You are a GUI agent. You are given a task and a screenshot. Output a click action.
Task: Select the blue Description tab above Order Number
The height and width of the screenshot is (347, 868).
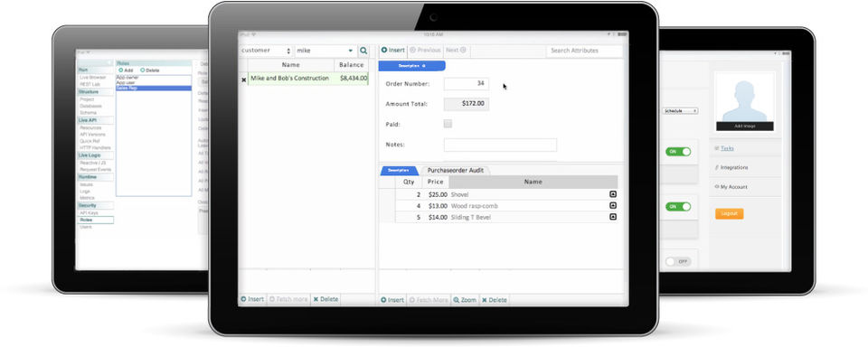412,66
